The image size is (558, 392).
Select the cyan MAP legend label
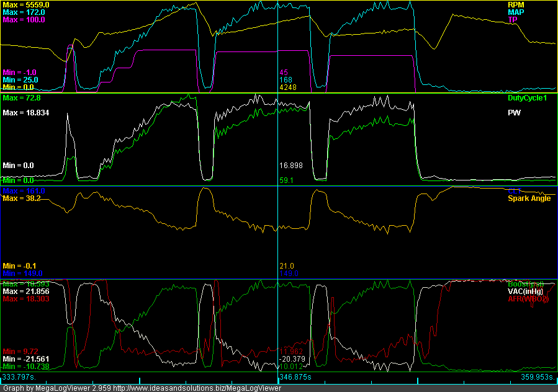click(516, 12)
